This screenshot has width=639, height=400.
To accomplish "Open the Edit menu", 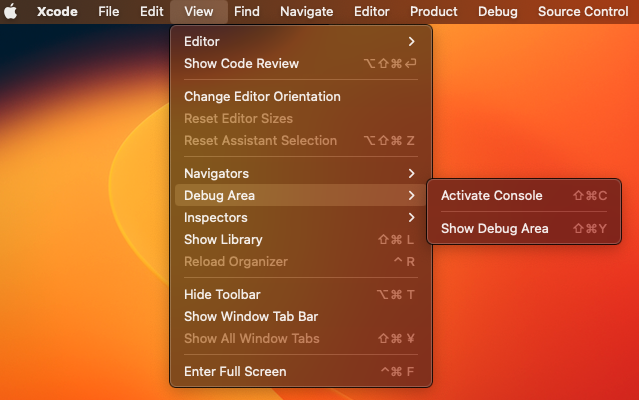I will click(x=152, y=11).
